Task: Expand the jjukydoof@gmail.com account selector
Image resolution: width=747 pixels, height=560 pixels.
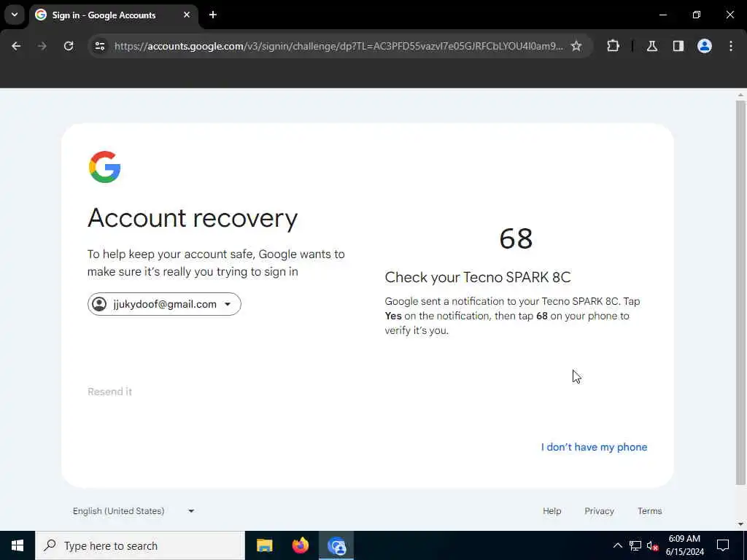Action: coord(164,304)
